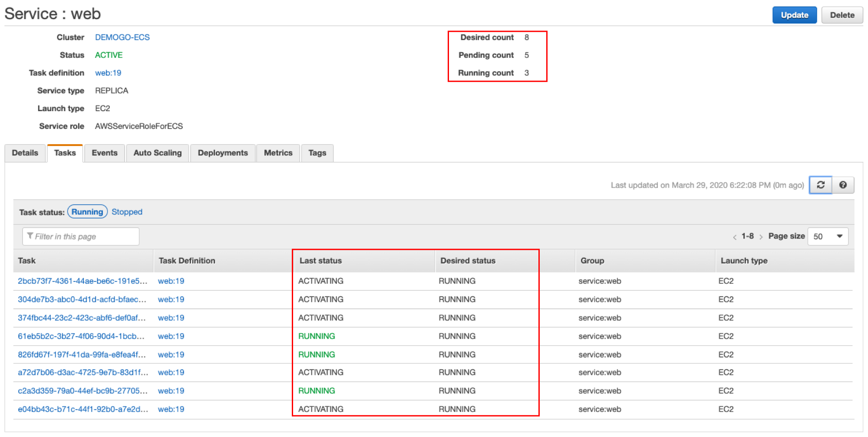Open the help question mark icon
This screenshot has width=868, height=437.
(x=843, y=185)
